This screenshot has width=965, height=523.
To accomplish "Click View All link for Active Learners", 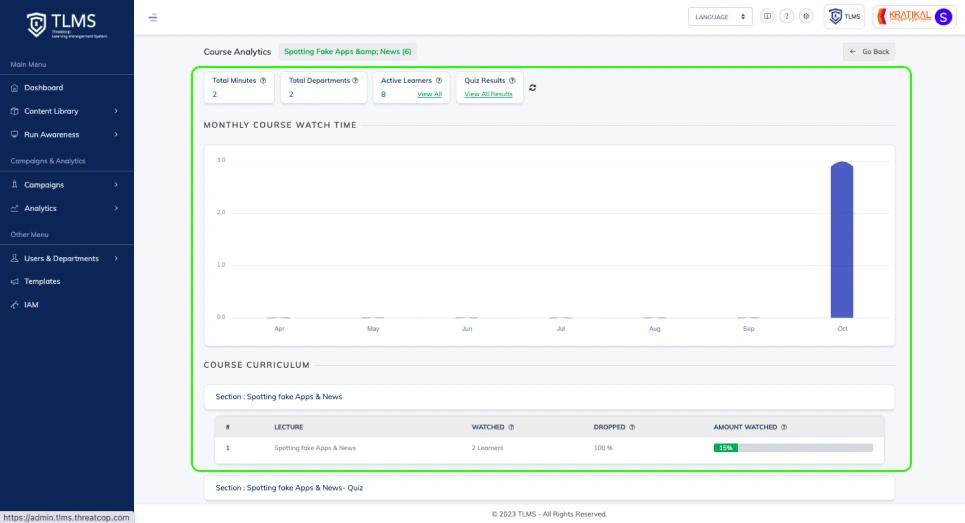I will [x=429, y=94].
